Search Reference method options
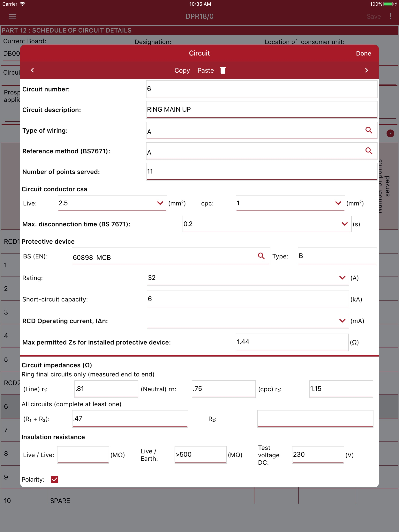399x532 pixels. point(369,151)
